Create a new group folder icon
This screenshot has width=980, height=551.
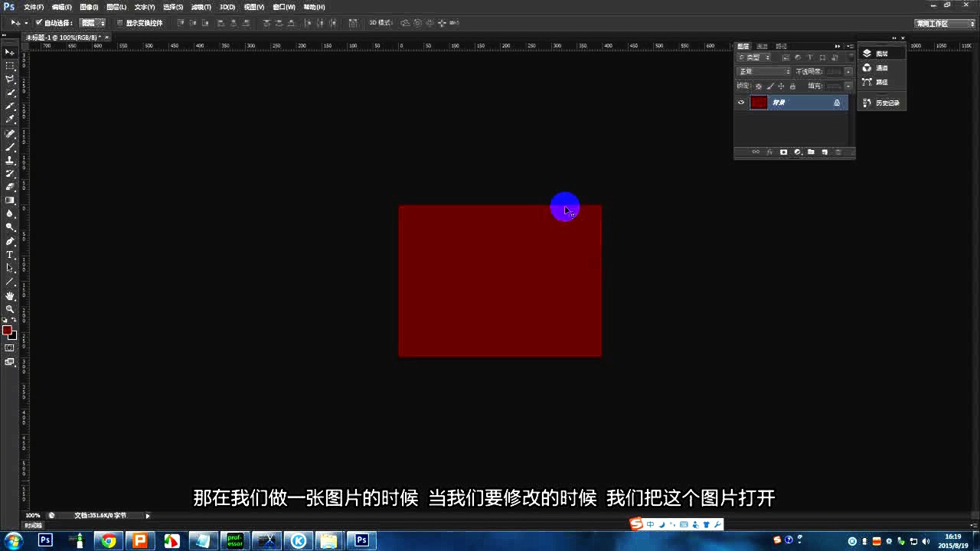tap(811, 152)
